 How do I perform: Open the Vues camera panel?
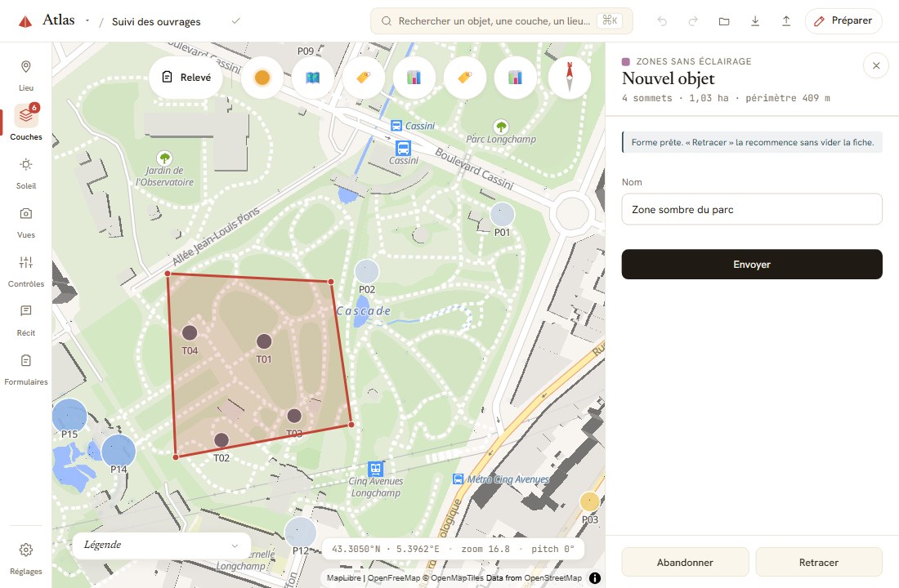[x=26, y=222]
